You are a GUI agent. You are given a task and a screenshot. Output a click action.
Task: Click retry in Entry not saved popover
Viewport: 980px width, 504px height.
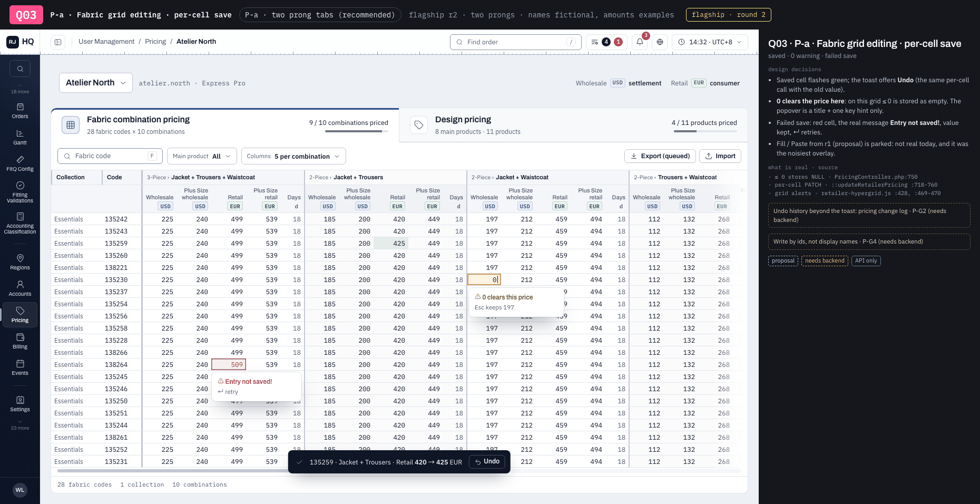(228, 392)
